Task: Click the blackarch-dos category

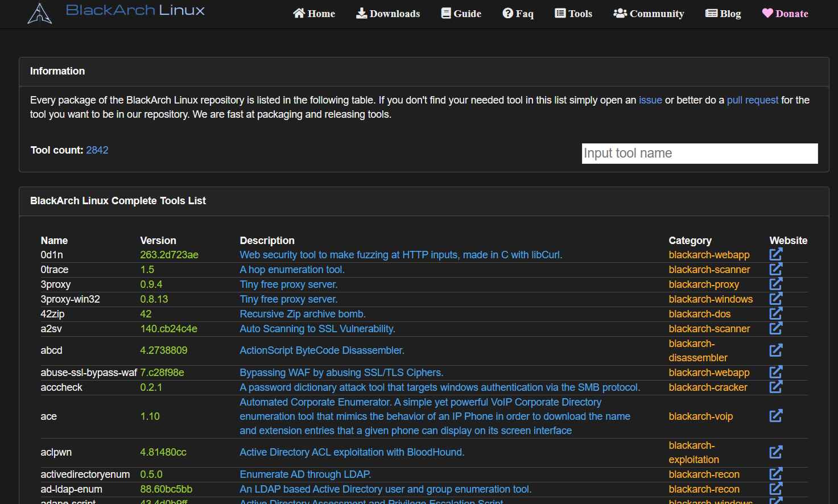Action: click(700, 314)
